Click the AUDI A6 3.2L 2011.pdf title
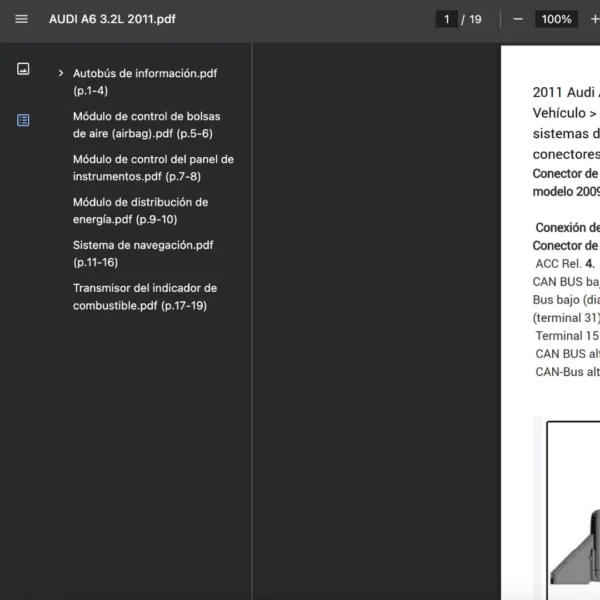Image resolution: width=600 pixels, height=600 pixels. coord(112,19)
